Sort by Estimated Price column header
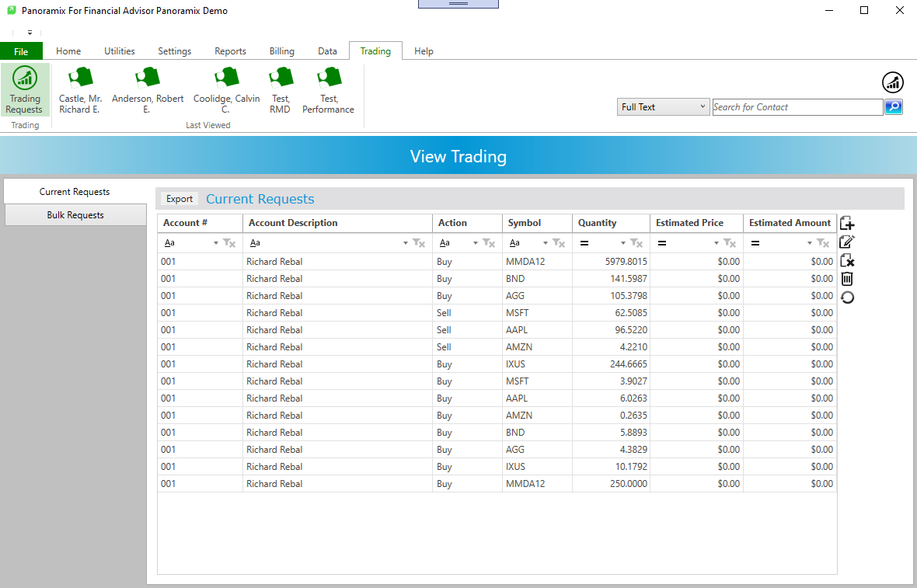Image resolution: width=917 pixels, height=588 pixels. [x=696, y=223]
